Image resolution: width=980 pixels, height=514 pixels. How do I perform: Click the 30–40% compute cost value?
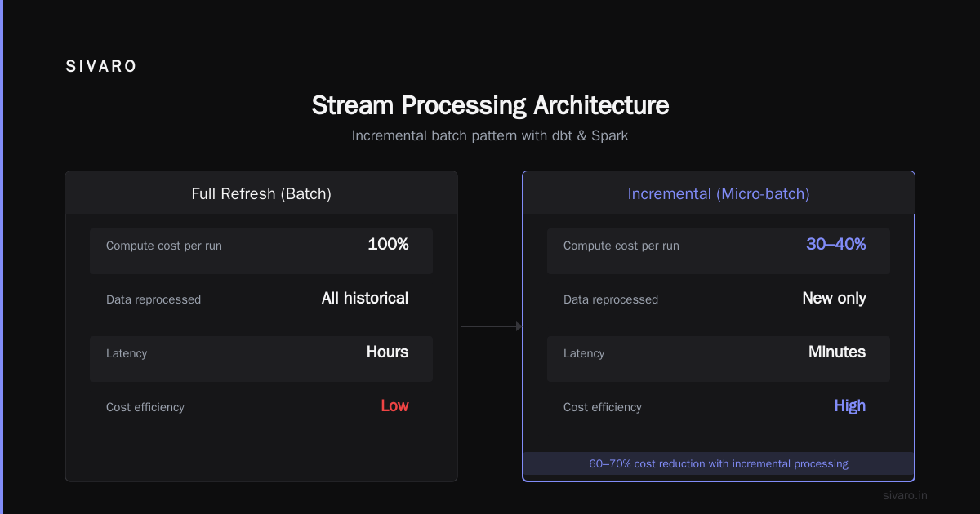click(836, 244)
